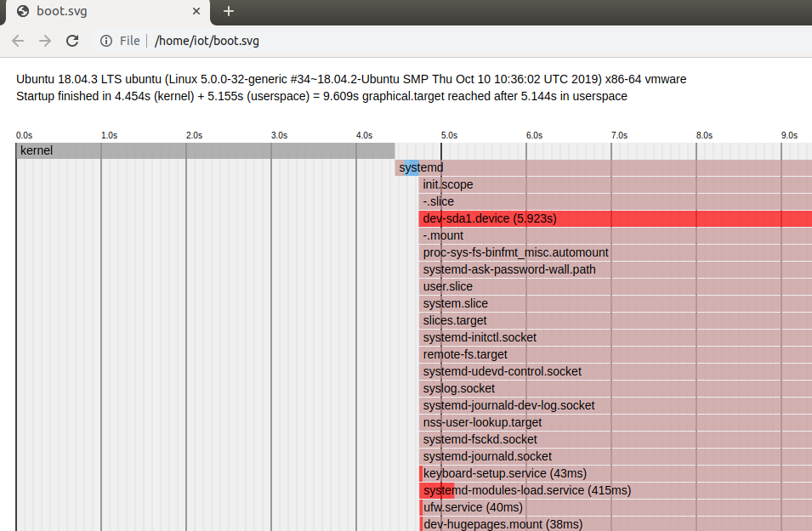
Task: Reload the boot.svg page
Action: pos(72,41)
